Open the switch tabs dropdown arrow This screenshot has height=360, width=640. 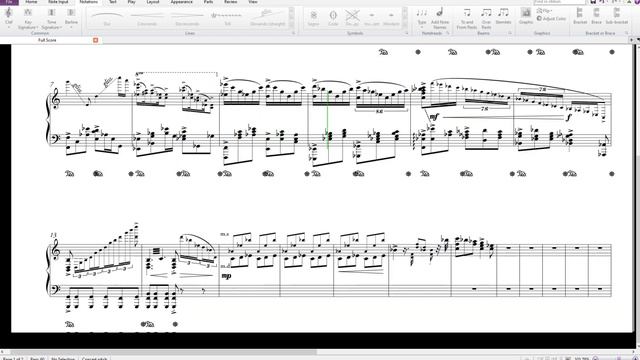[638, 40]
